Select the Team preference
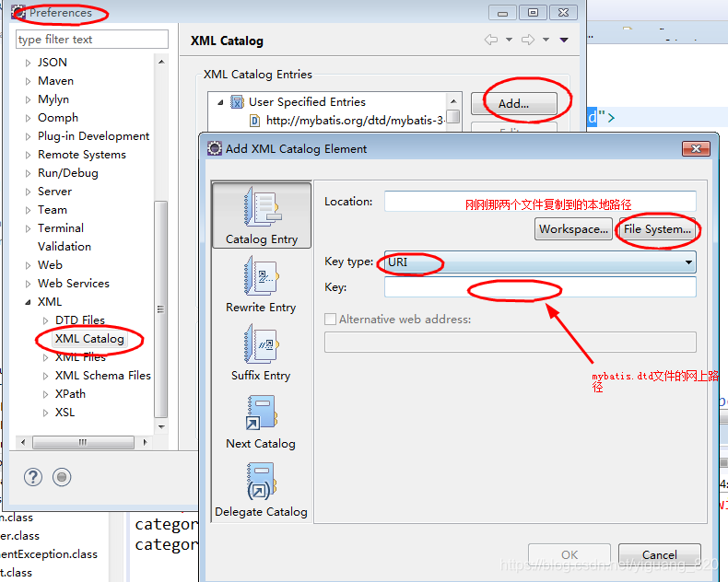 click(x=53, y=210)
